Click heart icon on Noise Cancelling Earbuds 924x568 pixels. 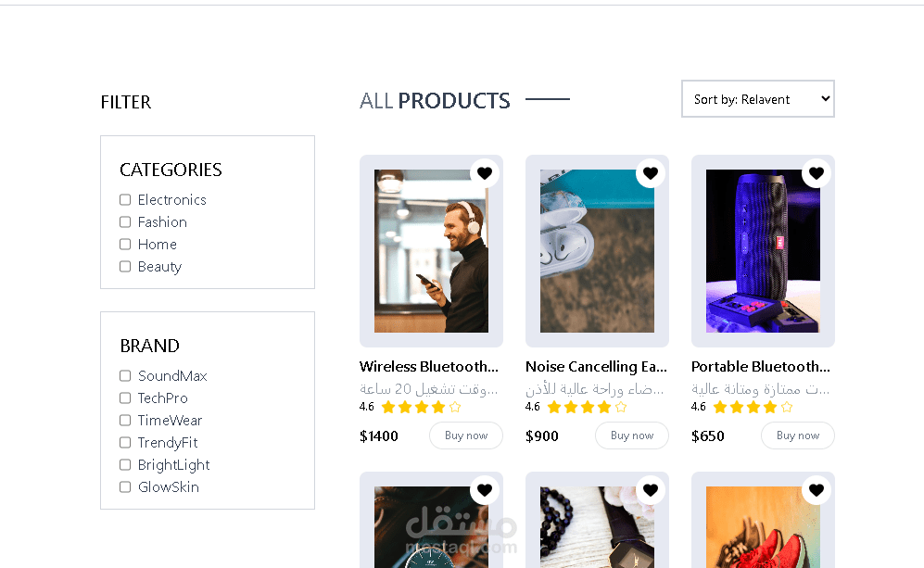click(x=651, y=173)
